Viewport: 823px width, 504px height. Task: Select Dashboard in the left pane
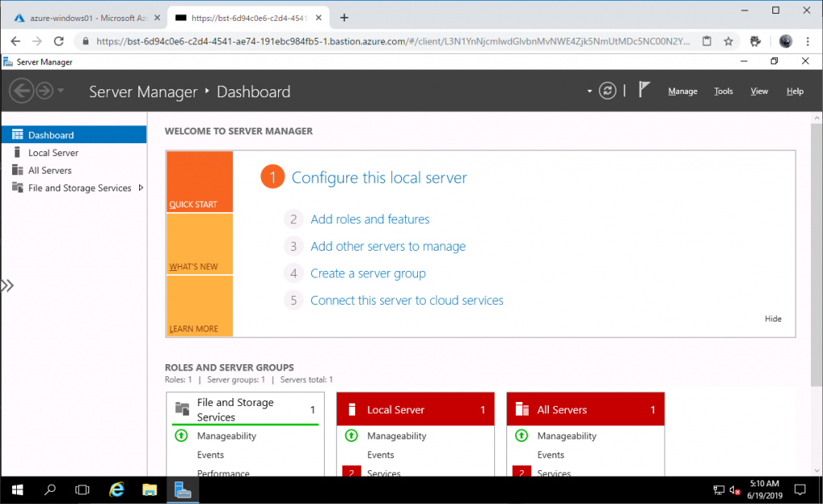[x=74, y=135]
